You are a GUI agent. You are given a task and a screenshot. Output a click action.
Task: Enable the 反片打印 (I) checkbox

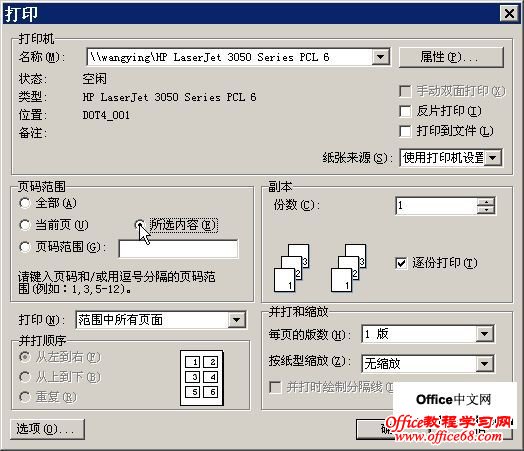tap(405, 111)
